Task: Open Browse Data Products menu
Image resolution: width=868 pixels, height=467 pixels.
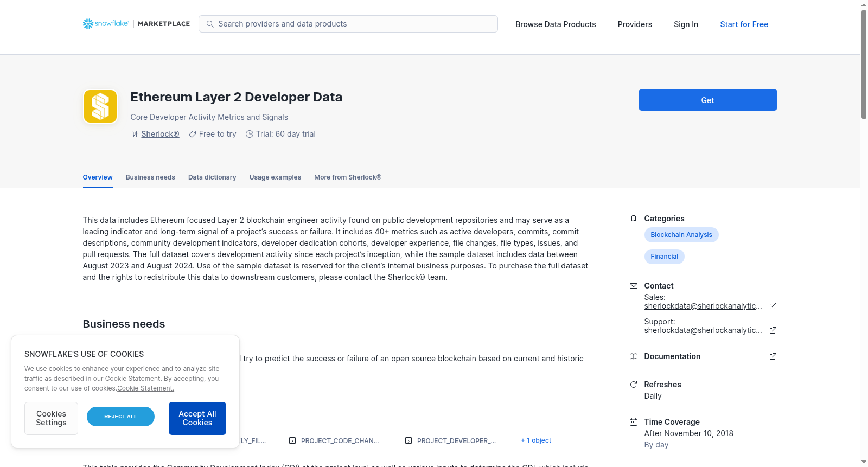Action: (x=556, y=24)
